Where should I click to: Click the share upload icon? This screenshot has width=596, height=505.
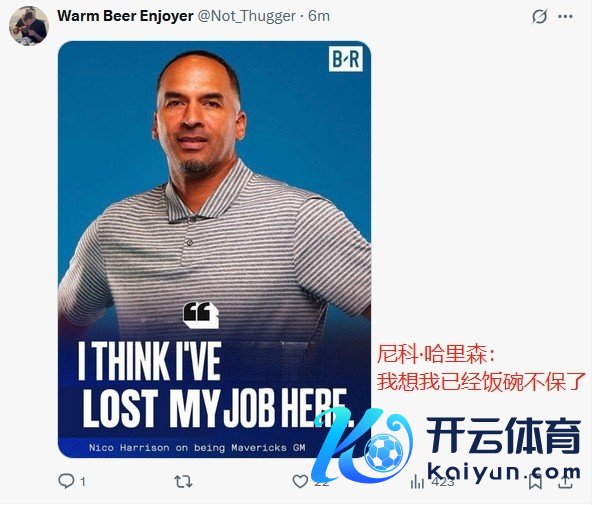point(565,481)
